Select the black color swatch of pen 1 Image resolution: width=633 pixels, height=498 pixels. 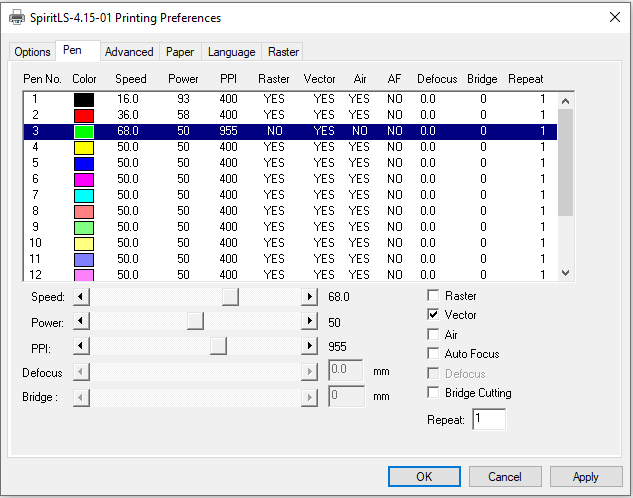pos(84,100)
